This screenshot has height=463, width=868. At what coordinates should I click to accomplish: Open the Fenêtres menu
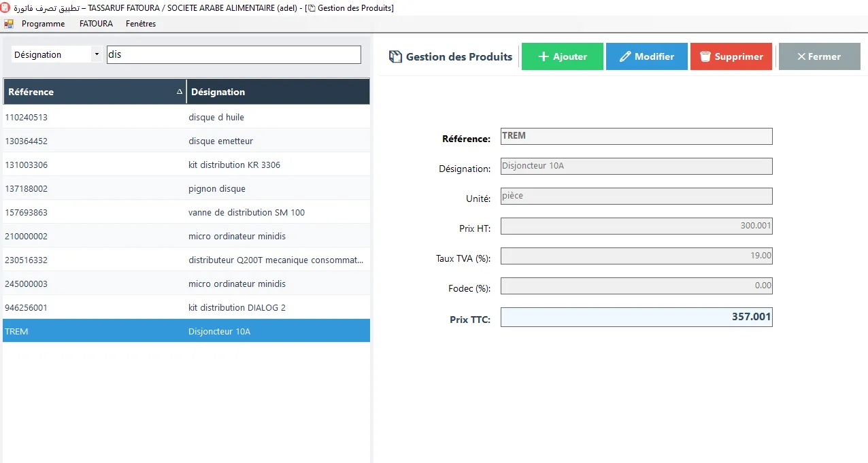point(141,24)
